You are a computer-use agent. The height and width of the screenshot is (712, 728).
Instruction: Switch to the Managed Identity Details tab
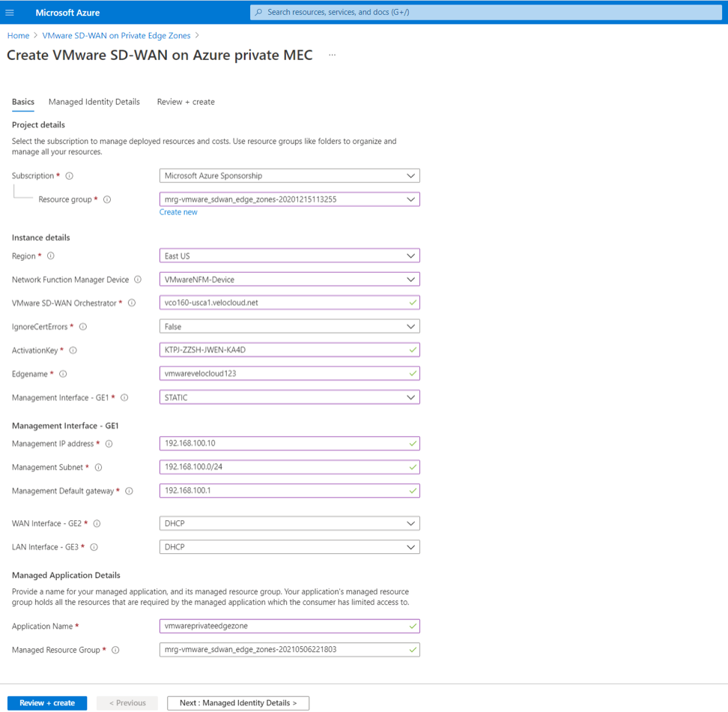[94, 101]
